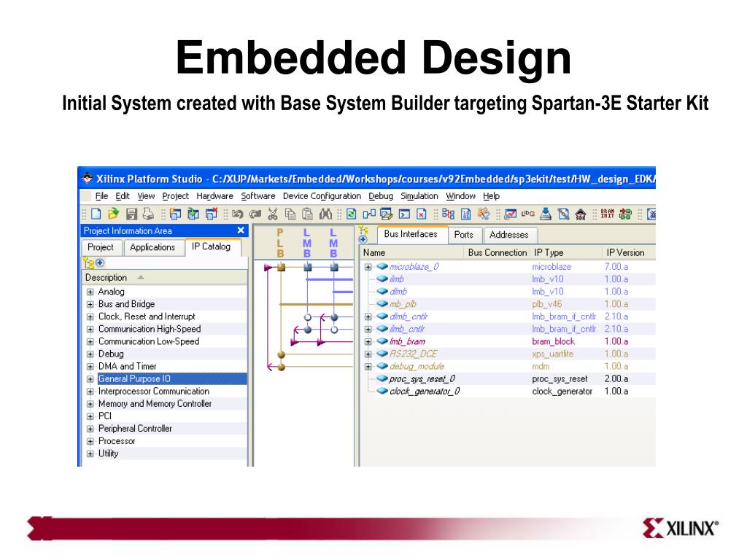Click the Download Bitstream toolbar icon
The height and width of the screenshot is (560, 747).
pyautogui.click(x=546, y=214)
